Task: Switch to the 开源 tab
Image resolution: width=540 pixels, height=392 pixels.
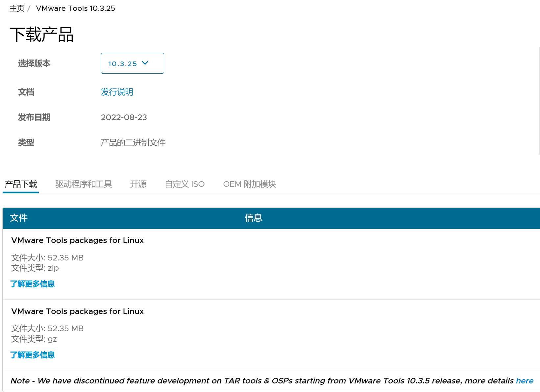Action: pyautogui.click(x=138, y=184)
